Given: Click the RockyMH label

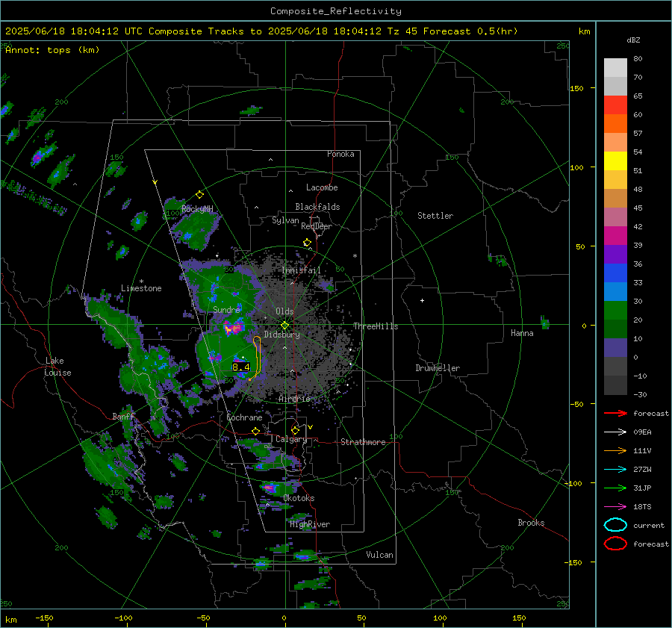Looking at the screenshot, I should pos(197,209).
